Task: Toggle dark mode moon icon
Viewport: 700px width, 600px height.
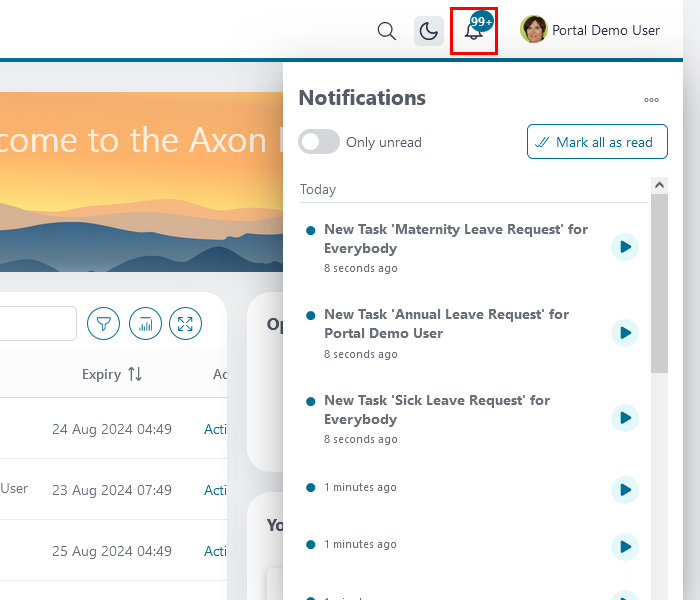Action: pyautogui.click(x=429, y=31)
